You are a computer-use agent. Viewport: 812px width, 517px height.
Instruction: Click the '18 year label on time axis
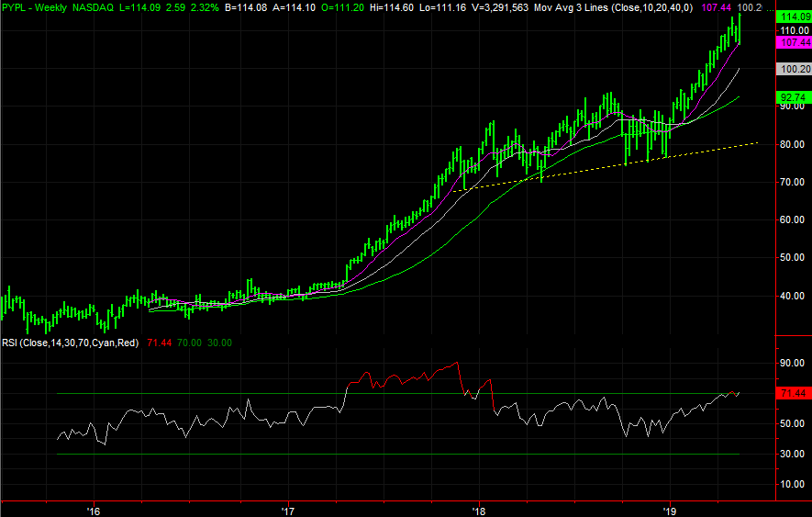pyautogui.click(x=479, y=511)
